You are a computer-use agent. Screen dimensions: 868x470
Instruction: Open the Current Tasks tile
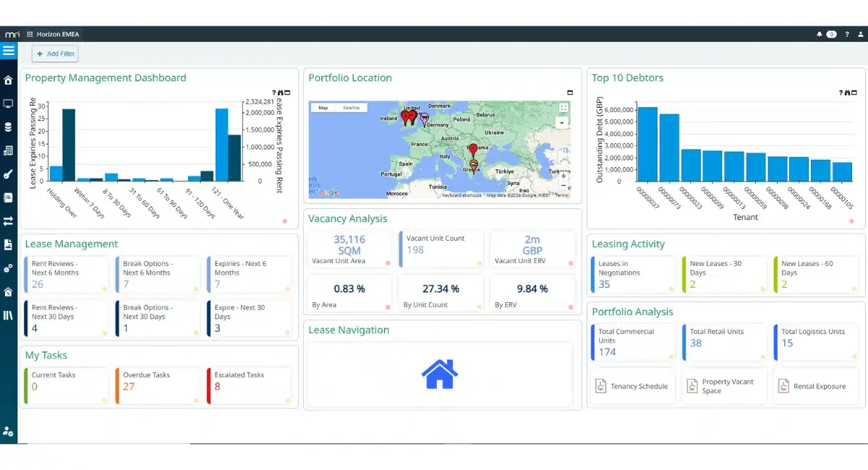(67, 385)
